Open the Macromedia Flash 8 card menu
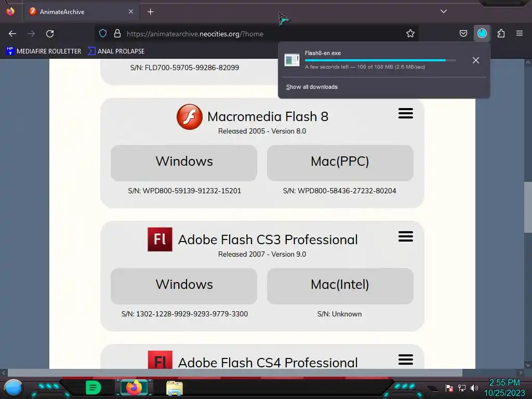The height and width of the screenshot is (399, 532). click(405, 113)
